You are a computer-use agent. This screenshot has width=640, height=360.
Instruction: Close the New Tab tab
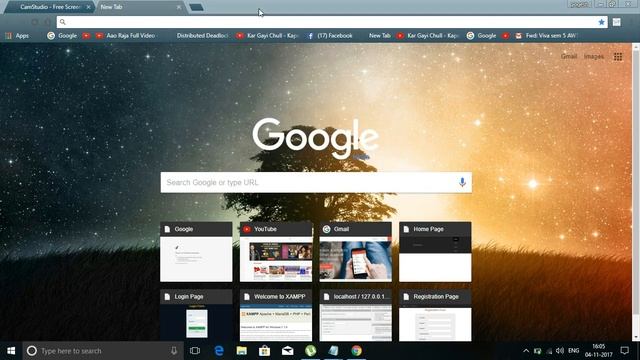point(178,7)
